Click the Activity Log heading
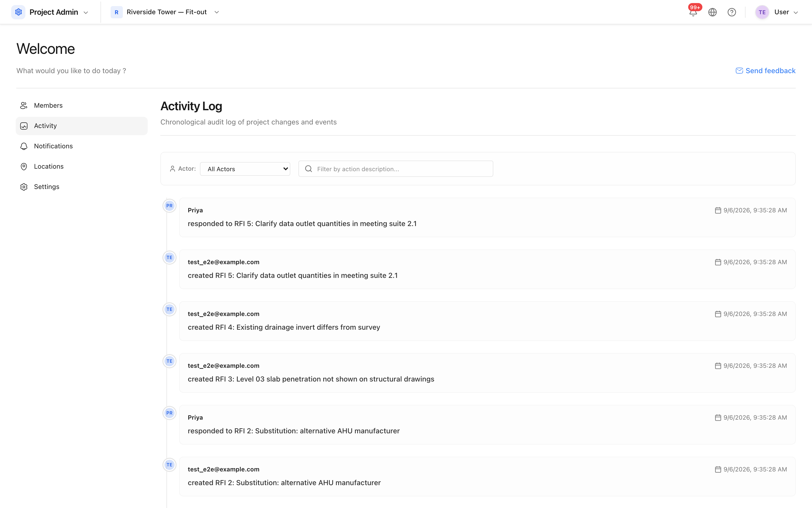The height and width of the screenshot is (508, 812). pyautogui.click(x=191, y=106)
